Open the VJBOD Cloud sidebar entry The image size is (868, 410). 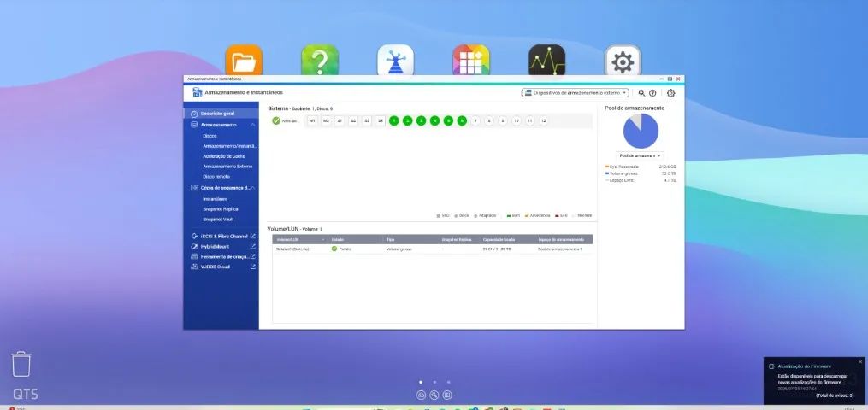pos(215,266)
